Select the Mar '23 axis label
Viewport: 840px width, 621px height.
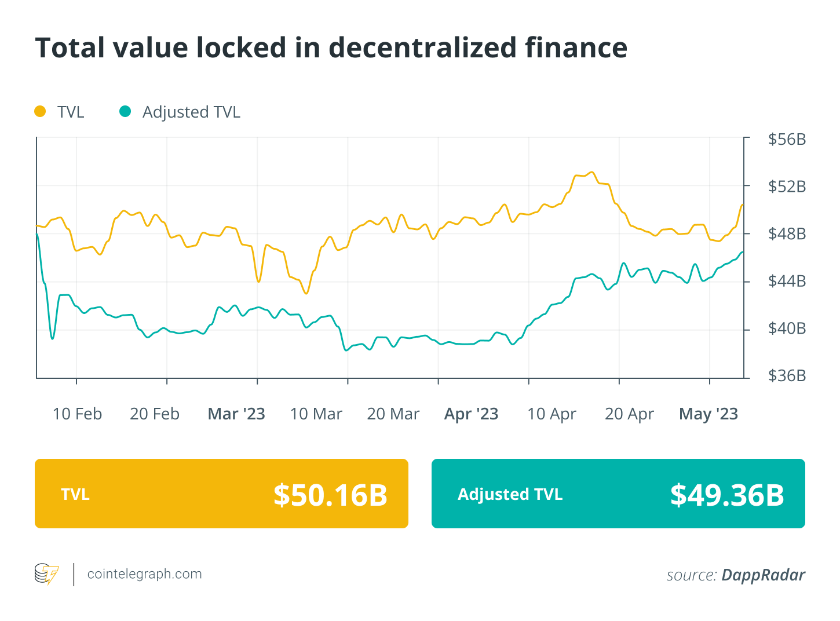click(x=236, y=414)
